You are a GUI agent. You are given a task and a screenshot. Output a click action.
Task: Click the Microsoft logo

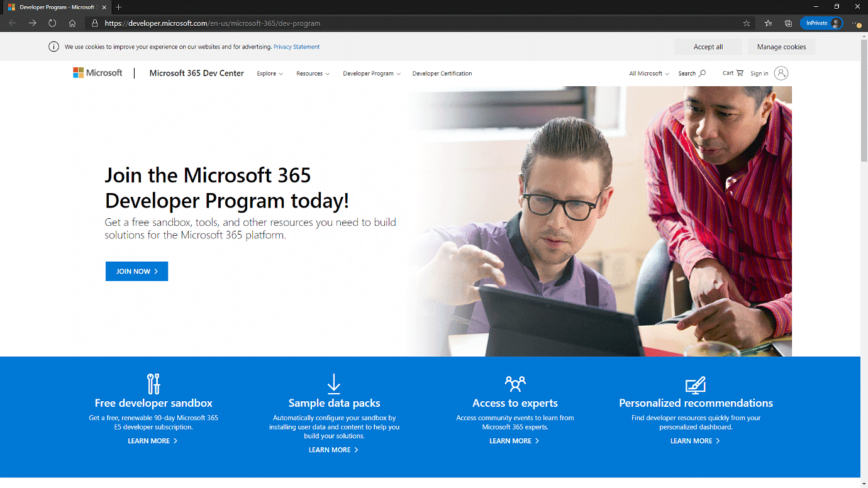97,72
